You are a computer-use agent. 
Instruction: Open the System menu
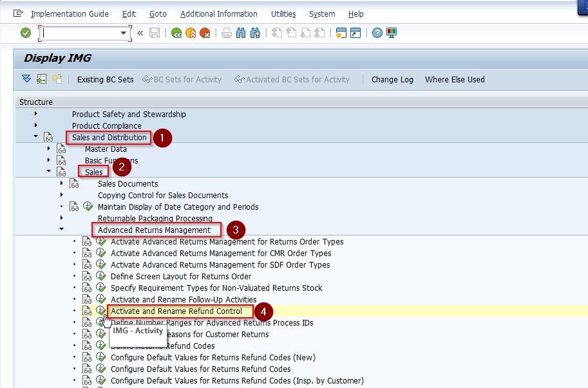click(322, 14)
